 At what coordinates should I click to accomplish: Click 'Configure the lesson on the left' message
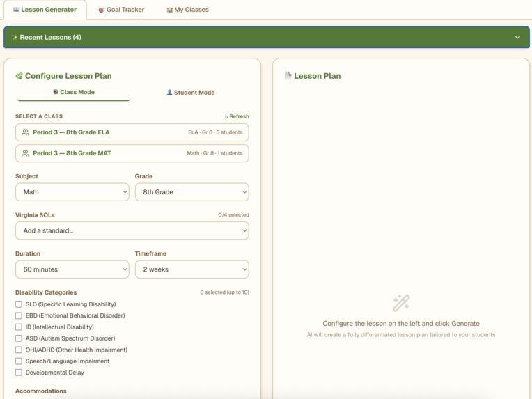pyautogui.click(x=401, y=324)
